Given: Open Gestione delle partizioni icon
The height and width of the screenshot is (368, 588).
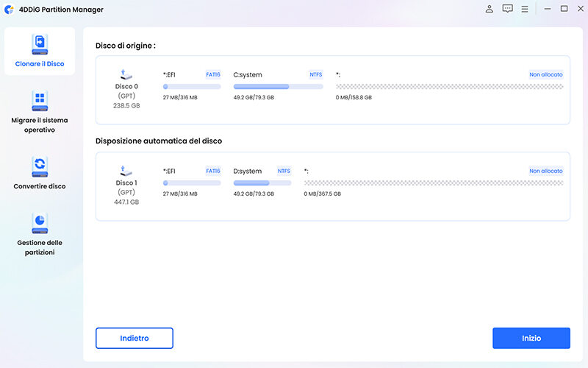Looking at the screenshot, I should (x=40, y=224).
